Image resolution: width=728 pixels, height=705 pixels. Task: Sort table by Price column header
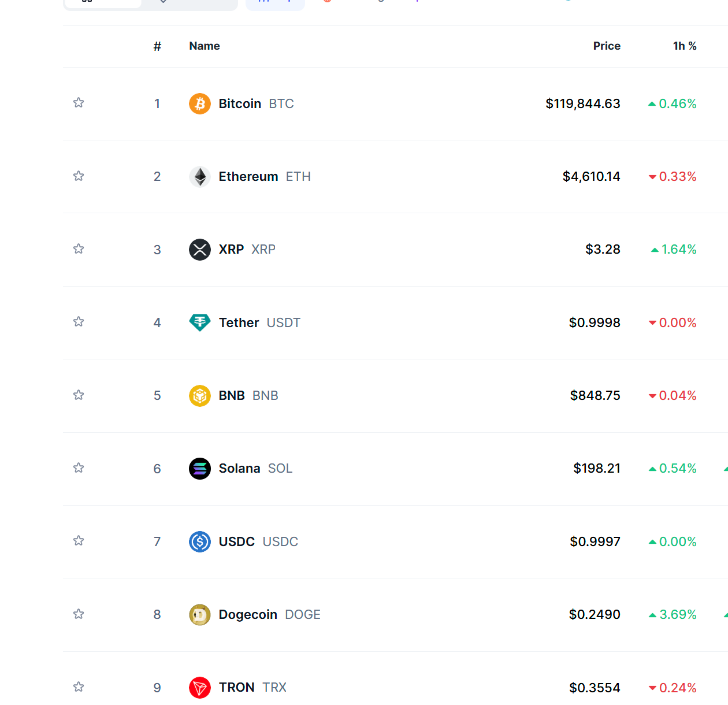click(x=607, y=46)
